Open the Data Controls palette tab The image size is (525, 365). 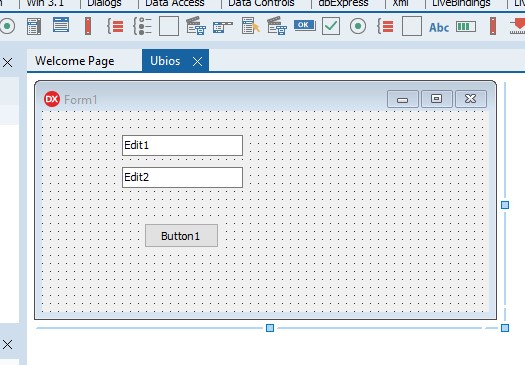tap(261, 3)
